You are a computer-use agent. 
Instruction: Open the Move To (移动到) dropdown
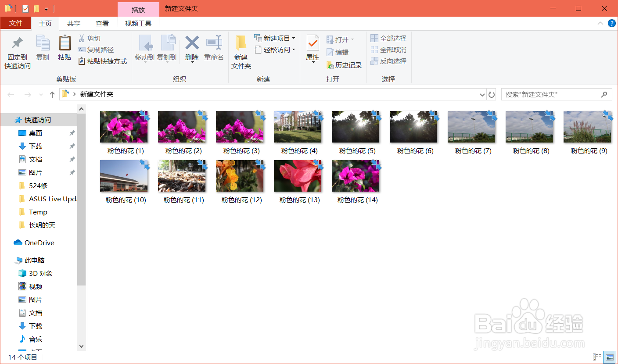pos(144,62)
